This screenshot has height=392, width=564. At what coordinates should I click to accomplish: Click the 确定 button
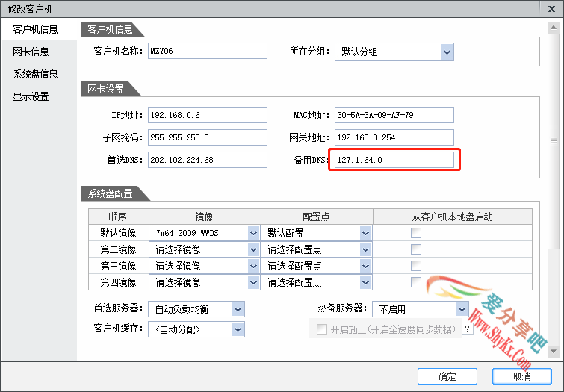(x=447, y=376)
